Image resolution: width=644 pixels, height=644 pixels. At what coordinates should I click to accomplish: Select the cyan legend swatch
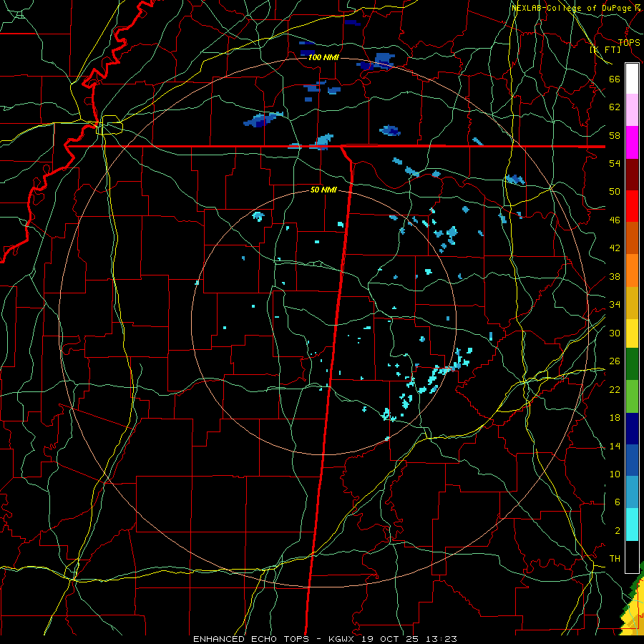632,525
